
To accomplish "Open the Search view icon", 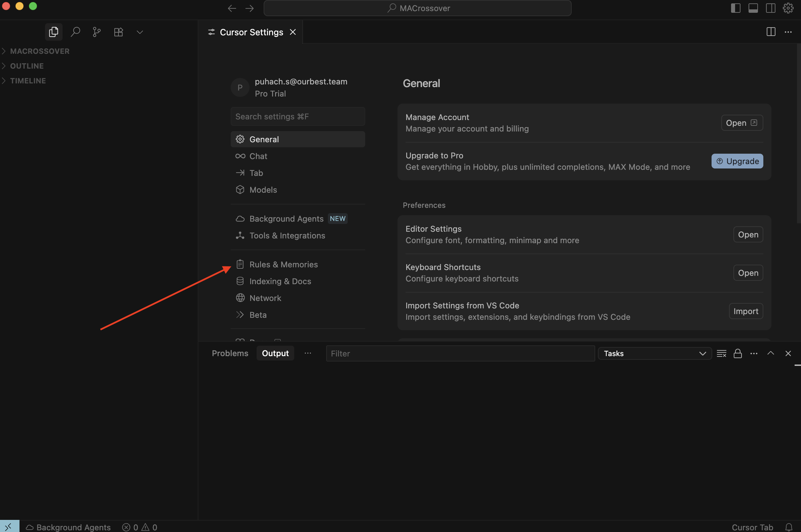I will tap(75, 32).
